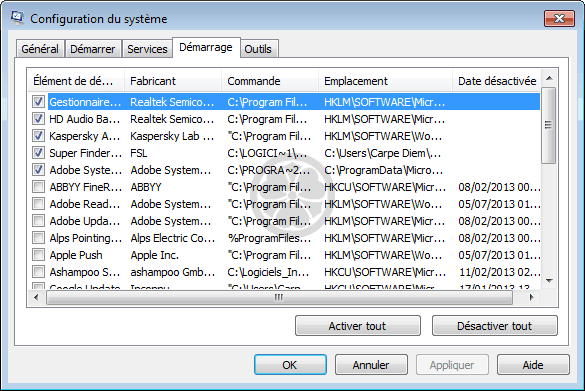
Task: Click the C:\PROGRA~2... command cell
Action: coord(269,170)
